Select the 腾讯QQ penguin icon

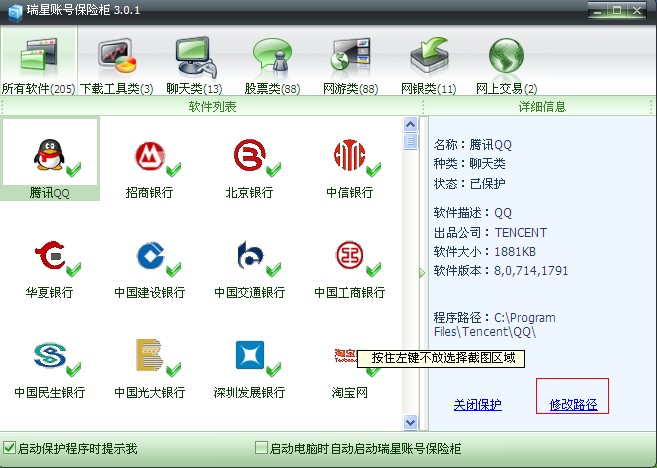pyautogui.click(x=49, y=154)
